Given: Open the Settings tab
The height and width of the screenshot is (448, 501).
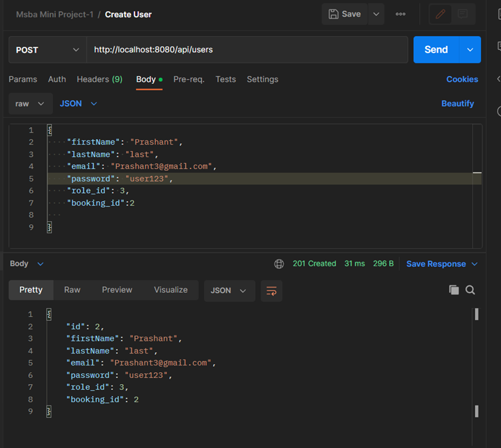Looking at the screenshot, I should (262, 79).
